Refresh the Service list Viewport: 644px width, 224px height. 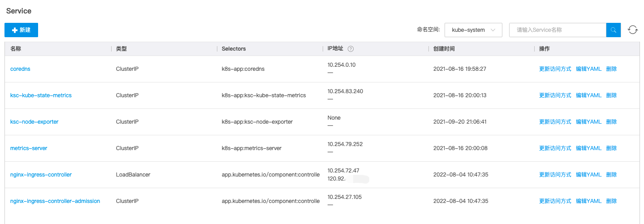click(632, 30)
